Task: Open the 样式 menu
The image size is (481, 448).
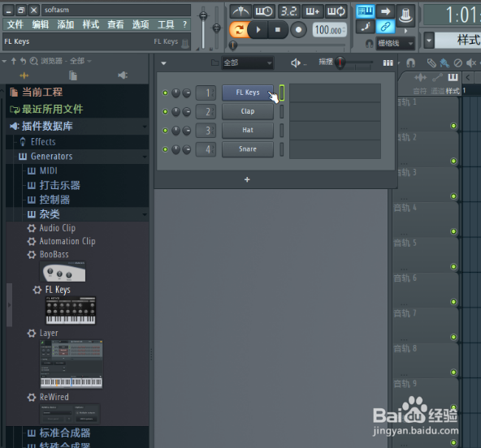Action: [90, 24]
